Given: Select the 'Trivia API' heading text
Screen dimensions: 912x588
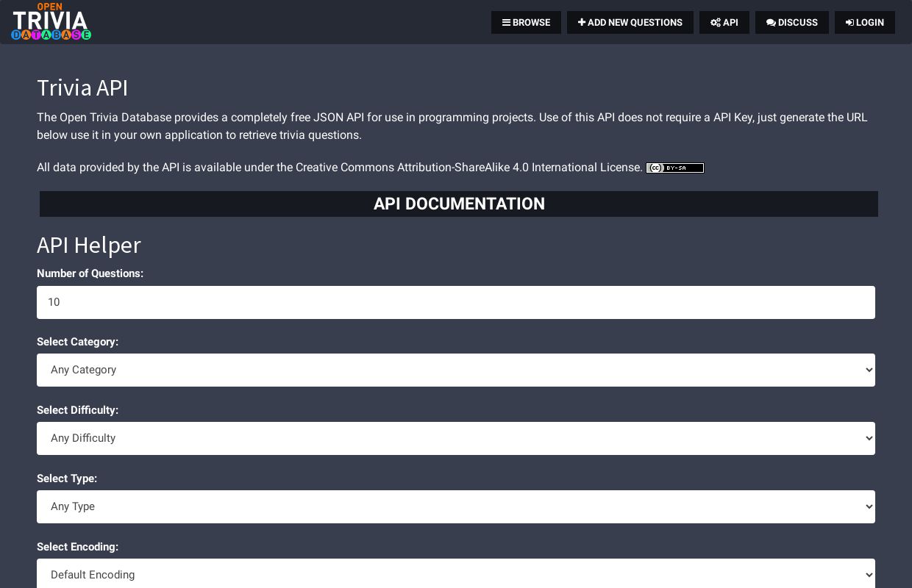Looking at the screenshot, I should click(82, 88).
